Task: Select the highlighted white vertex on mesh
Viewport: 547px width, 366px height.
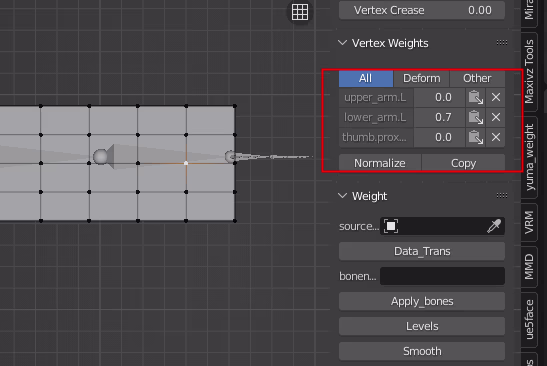Action: (x=186, y=163)
